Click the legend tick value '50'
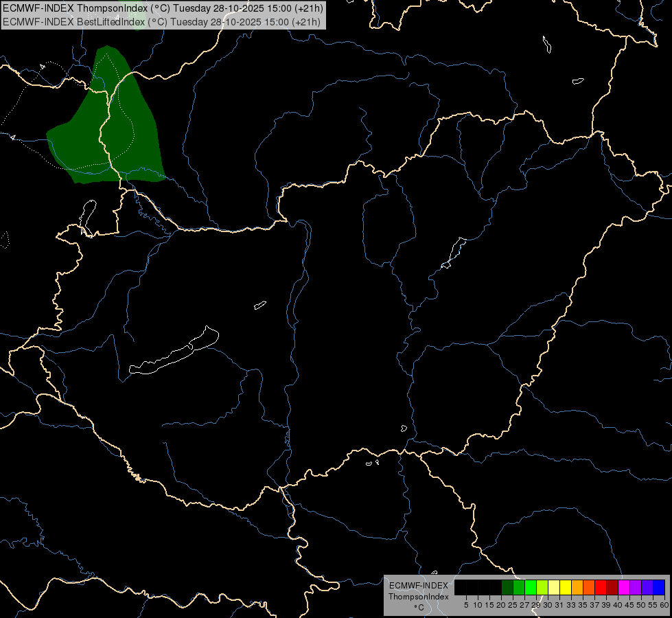The width and height of the screenshot is (672, 618). point(640,605)
